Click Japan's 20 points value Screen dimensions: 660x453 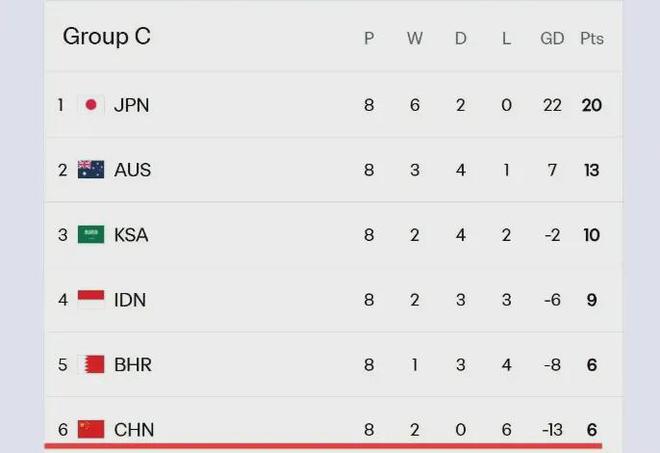click(592, 105)
